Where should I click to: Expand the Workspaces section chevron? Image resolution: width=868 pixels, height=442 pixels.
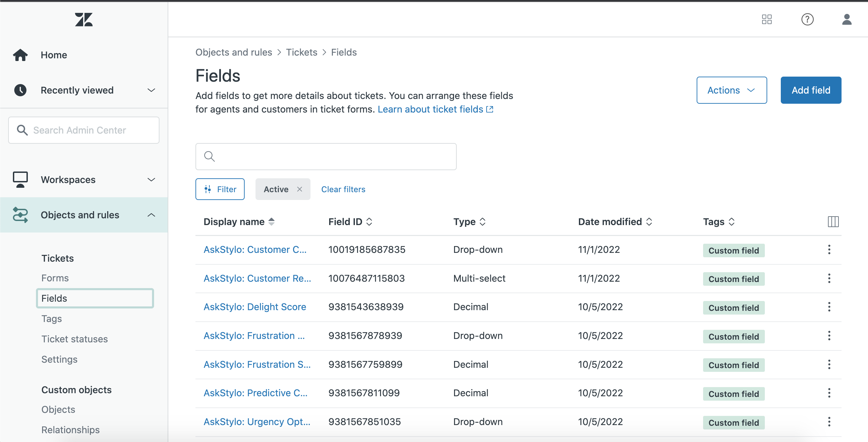151,180
